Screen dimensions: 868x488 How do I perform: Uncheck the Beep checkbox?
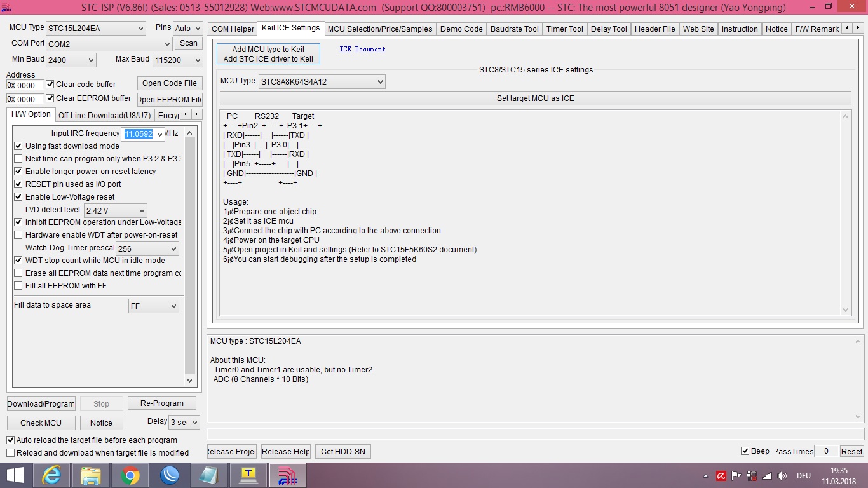tap(745, 451)
